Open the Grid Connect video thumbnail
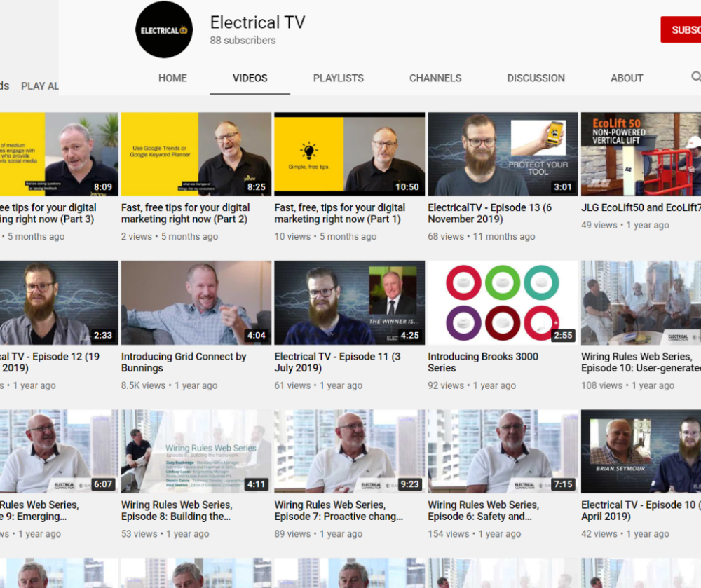 click(x=196, y=303)
